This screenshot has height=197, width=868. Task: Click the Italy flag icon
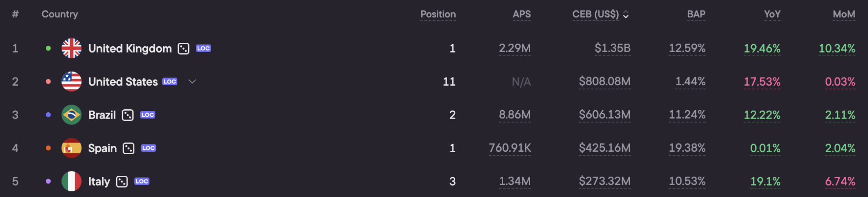(72, 181)
